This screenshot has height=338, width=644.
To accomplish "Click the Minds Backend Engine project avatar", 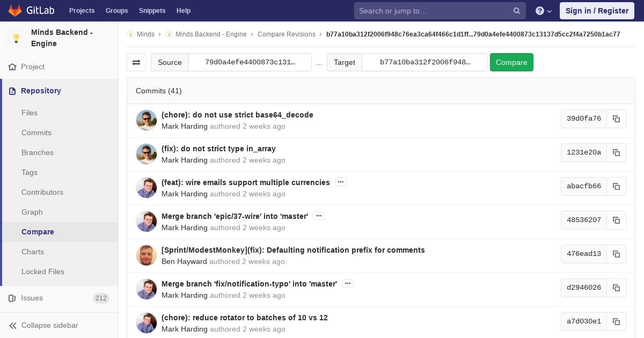I will coord(16,38).
